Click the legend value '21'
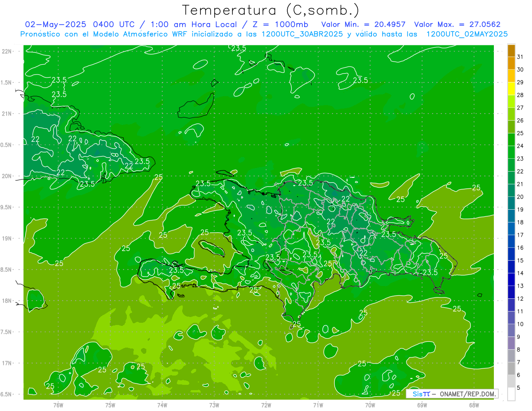 click(x=520, y=184)
